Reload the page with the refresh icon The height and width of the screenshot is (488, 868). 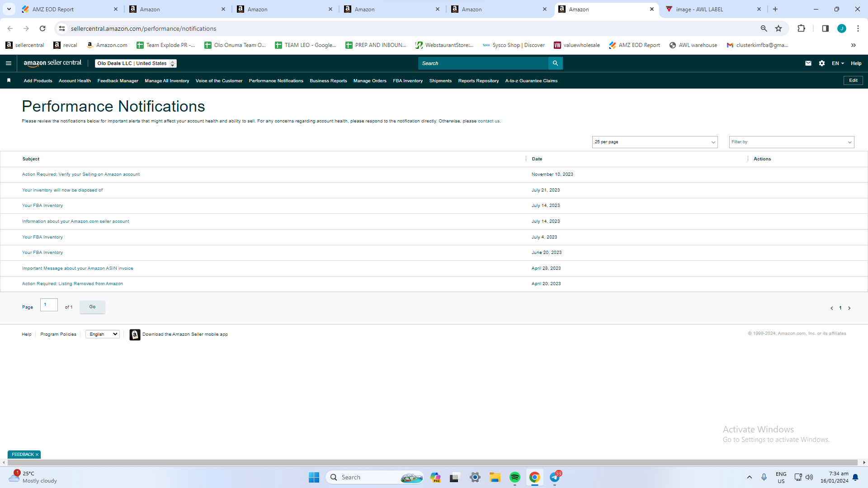coord(42,28)
